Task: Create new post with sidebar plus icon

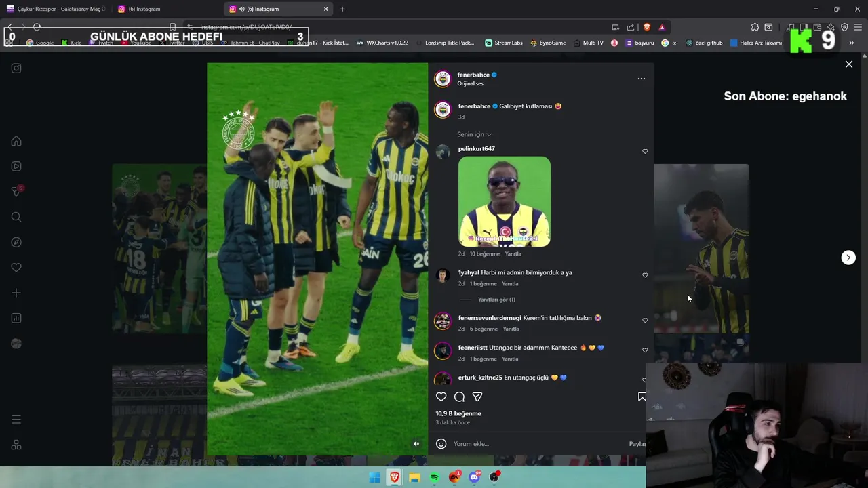Action: pos(16,293)
